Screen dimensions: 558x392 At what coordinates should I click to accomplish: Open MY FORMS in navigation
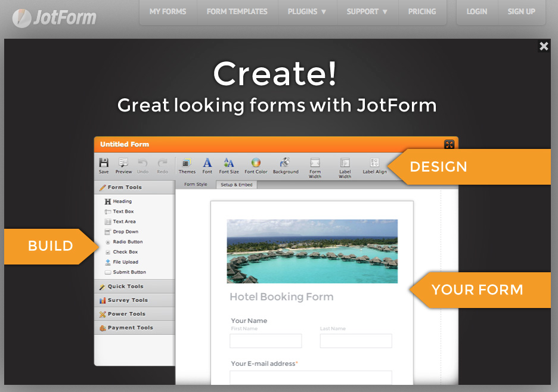coord(168,12)
